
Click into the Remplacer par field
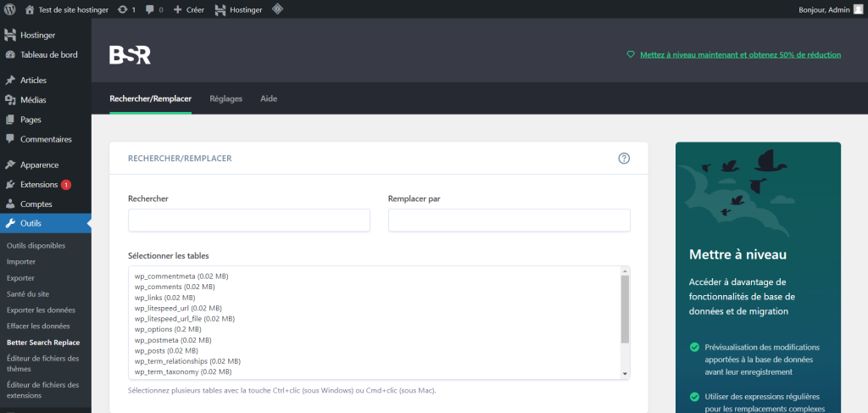click(x=509, y=220)
